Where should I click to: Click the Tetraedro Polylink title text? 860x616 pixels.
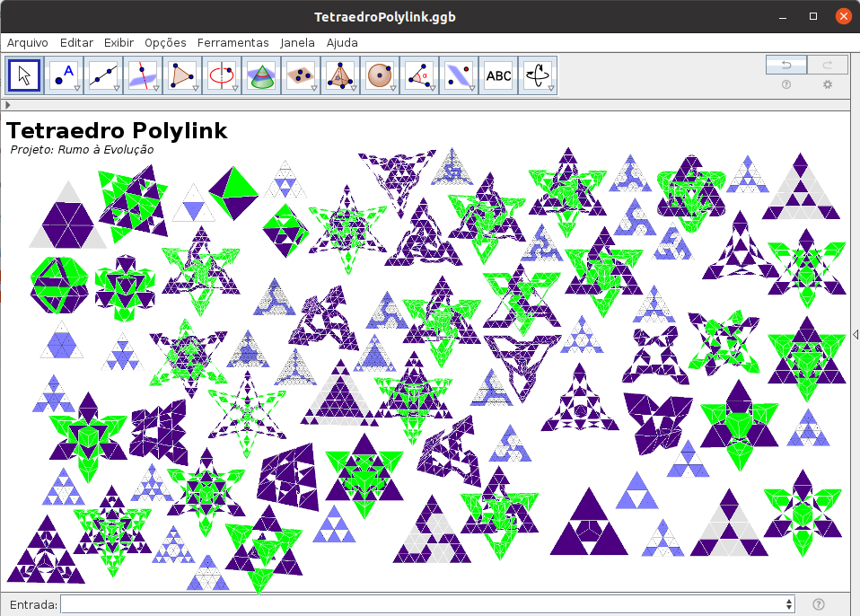pyautogui.click(x=117, y=130)
